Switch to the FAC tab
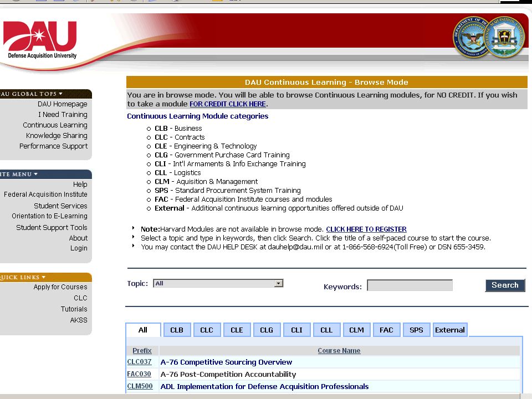The height and width of the screenshot is (399, 532). point(386,330)
